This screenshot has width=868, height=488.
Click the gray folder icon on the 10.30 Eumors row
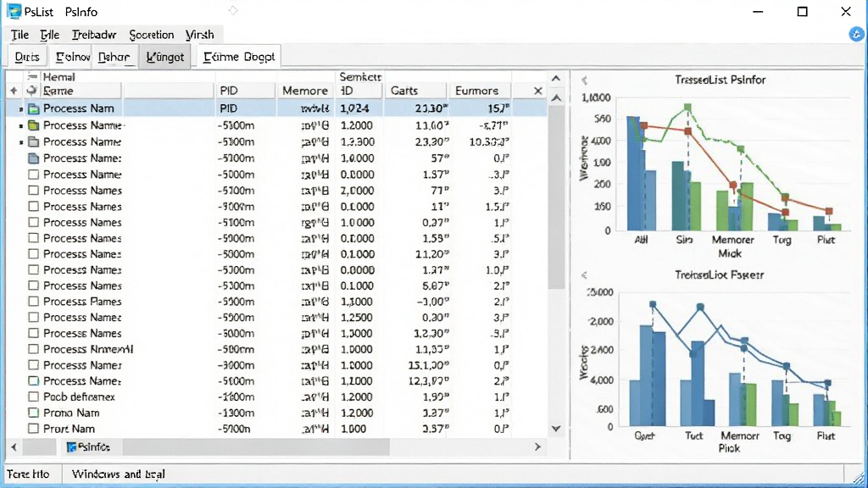point(34,141)
